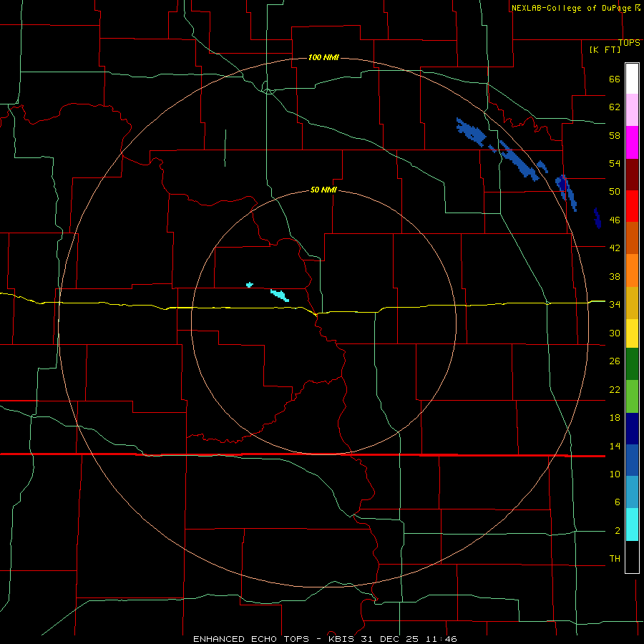The width and height of the screenshot is (644, 644).
Task: Pick the navy blue legend swatch
Action: tap(632, 429)
